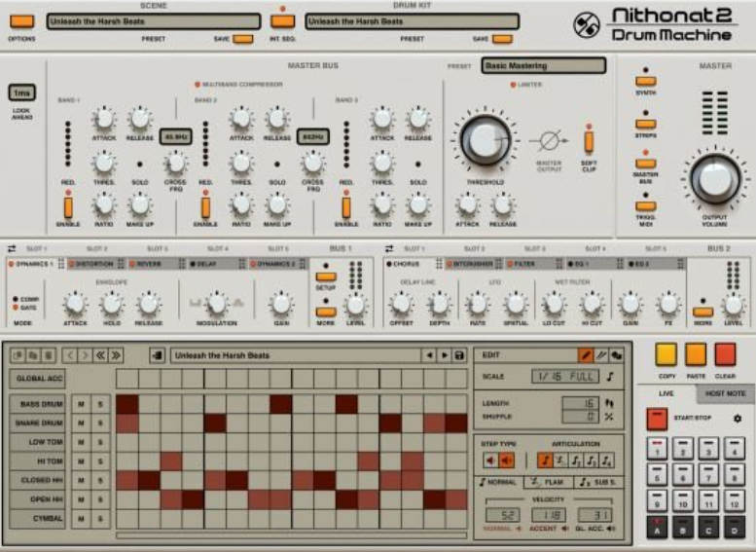756x552 pixels.
Task: Open live settings gear next to Start/Stop
Action: tap(738, 419)
